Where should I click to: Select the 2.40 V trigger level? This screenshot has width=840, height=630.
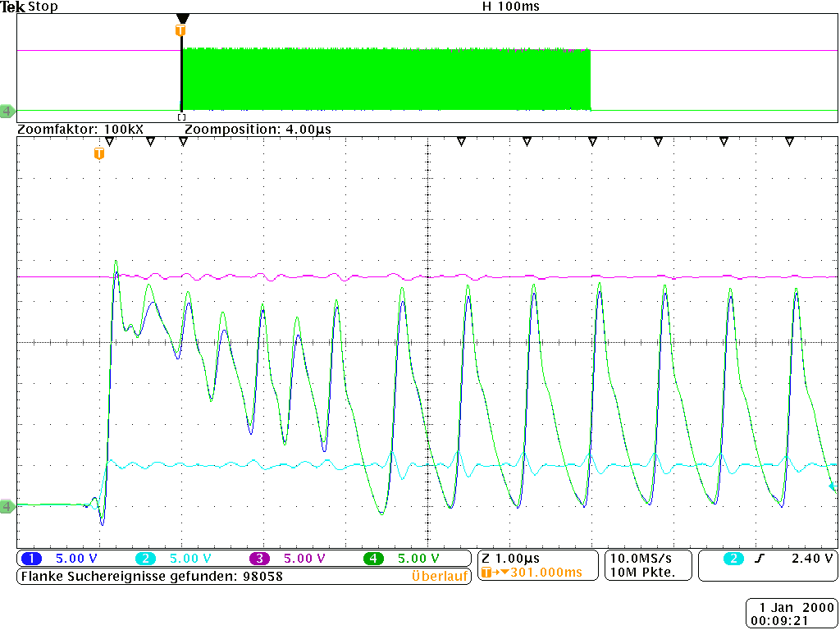click(x=813, y=559)
